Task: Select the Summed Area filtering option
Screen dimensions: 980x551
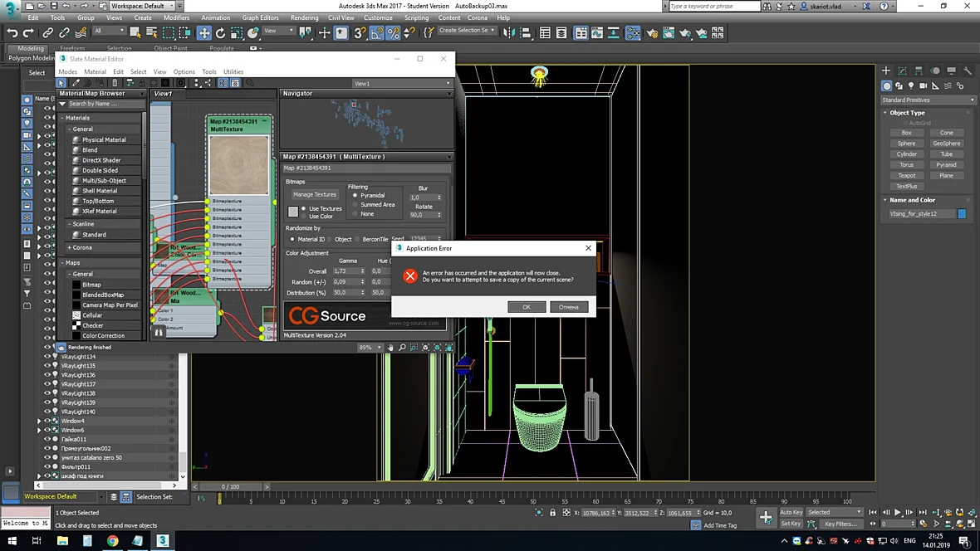Action: pyautogui.click(x=355, y=204)
